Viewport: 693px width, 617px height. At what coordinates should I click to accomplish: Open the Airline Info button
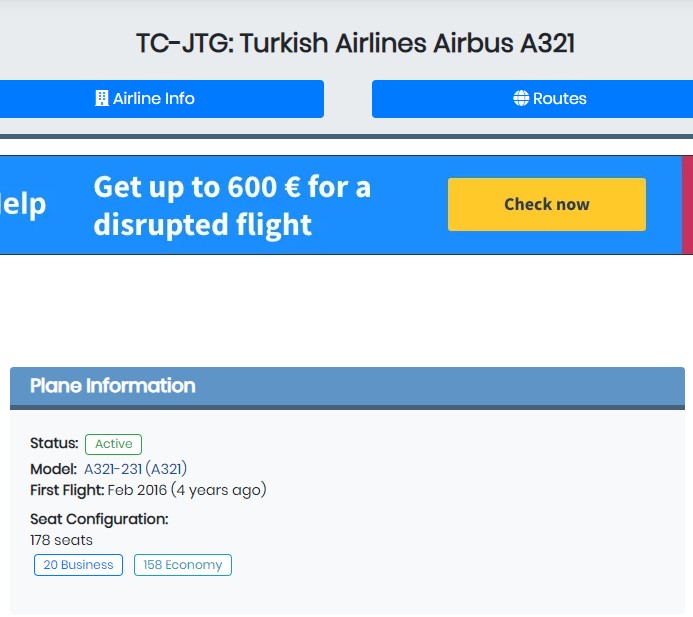(162, 99)
